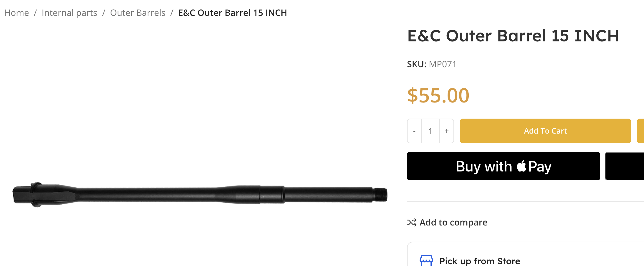The width and height of the screenshot is (644, 266).
Task: Increase quantity with the plus button
Action: (447, 131)
